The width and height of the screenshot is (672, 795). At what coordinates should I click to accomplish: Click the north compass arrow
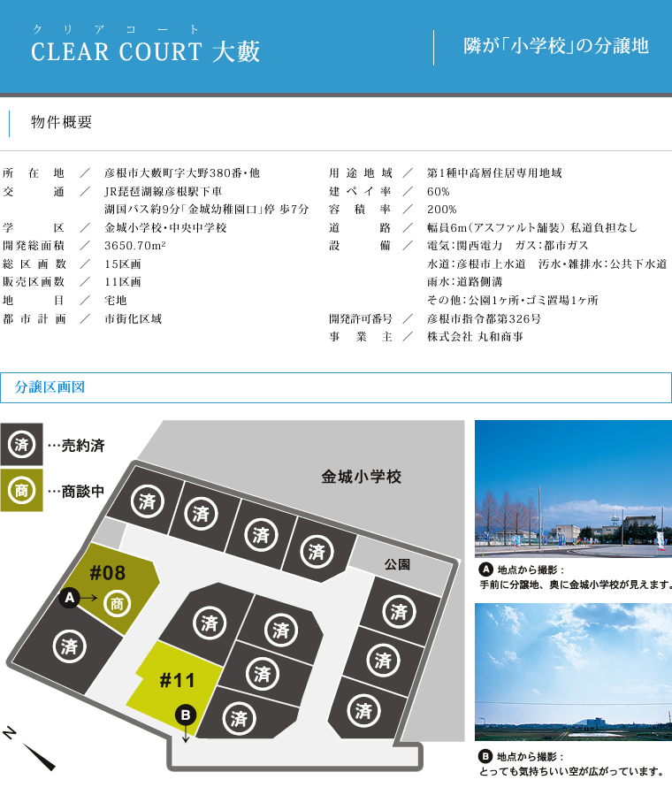(x=37, y=754)
